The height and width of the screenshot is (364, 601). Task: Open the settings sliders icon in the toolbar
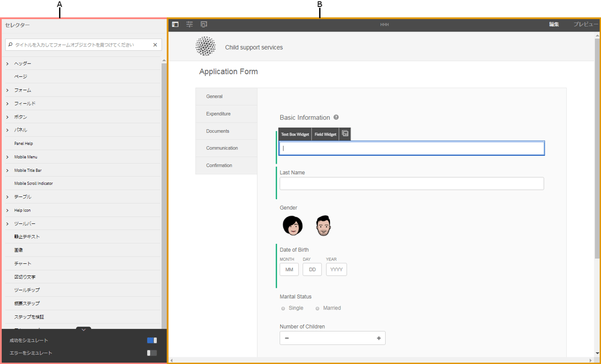pyautogui.click(x=189, y=24)
